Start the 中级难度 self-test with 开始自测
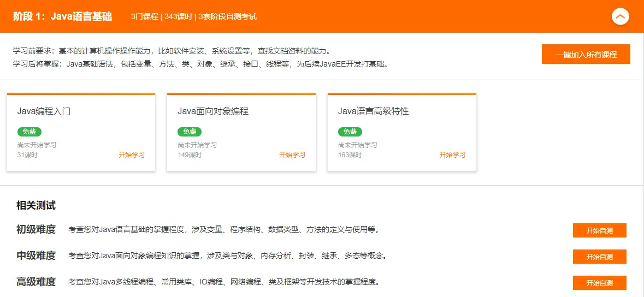The height and width of the screenshot is (297, 644). [x=600, y=257]
